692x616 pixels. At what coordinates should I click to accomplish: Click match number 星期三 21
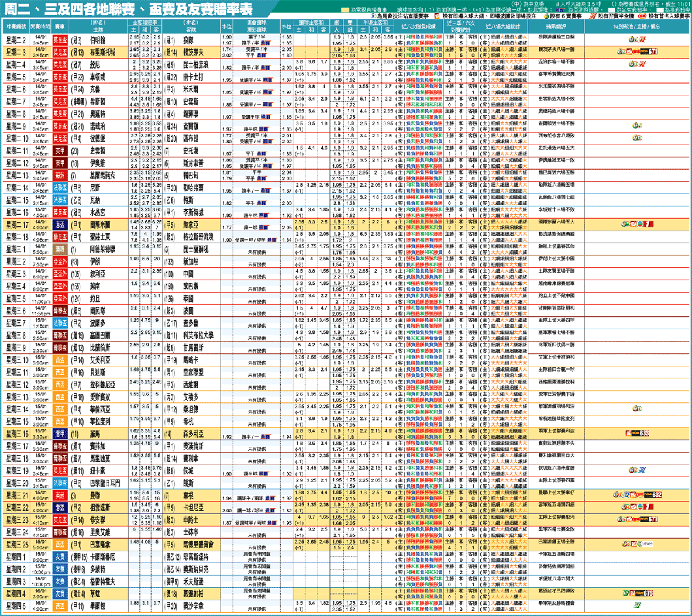pyautogui.click(x=17, y=496)
